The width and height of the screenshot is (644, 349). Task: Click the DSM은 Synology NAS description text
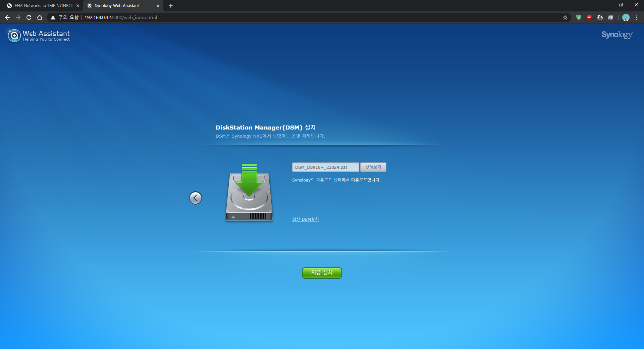click(270, 136)
